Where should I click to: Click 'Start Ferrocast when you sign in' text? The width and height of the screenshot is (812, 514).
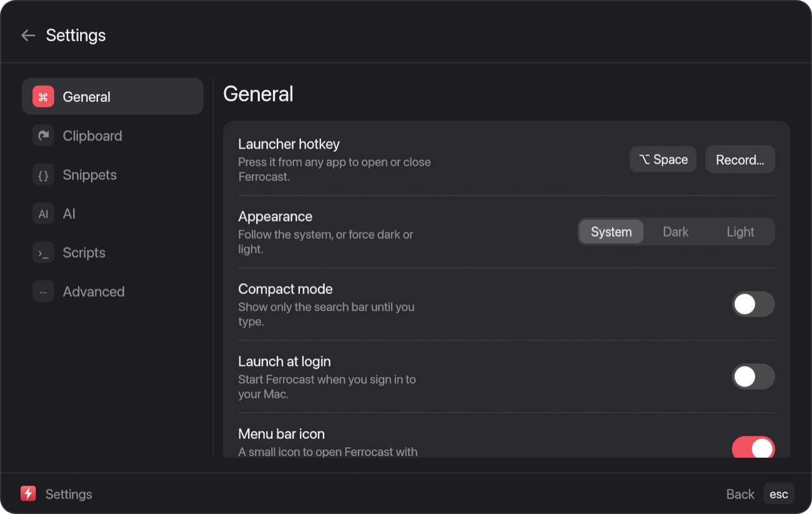(x=327, y=387)
